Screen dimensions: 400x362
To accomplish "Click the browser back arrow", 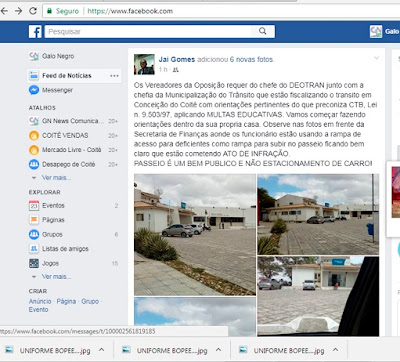I will [x=4, y=11].
